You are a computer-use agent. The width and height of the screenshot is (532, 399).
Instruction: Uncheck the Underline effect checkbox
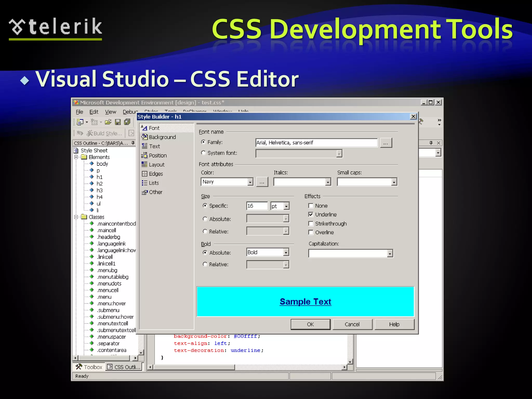(x=311, y=215)
